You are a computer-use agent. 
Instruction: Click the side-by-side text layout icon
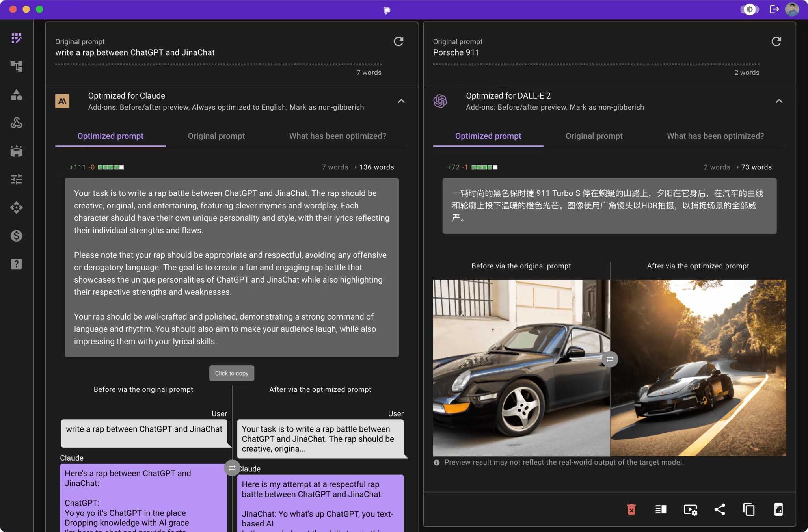tap(661, 510)
